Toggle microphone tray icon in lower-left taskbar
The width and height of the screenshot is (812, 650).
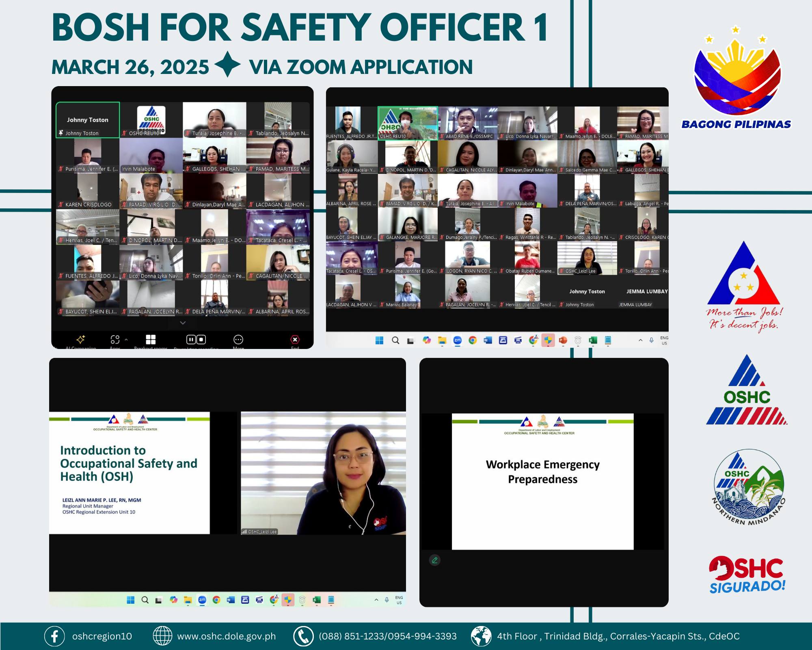[x=387, y=600]
